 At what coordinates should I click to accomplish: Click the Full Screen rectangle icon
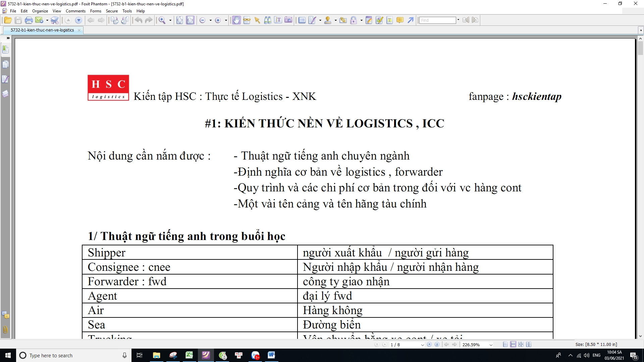[x=302, y=20]
